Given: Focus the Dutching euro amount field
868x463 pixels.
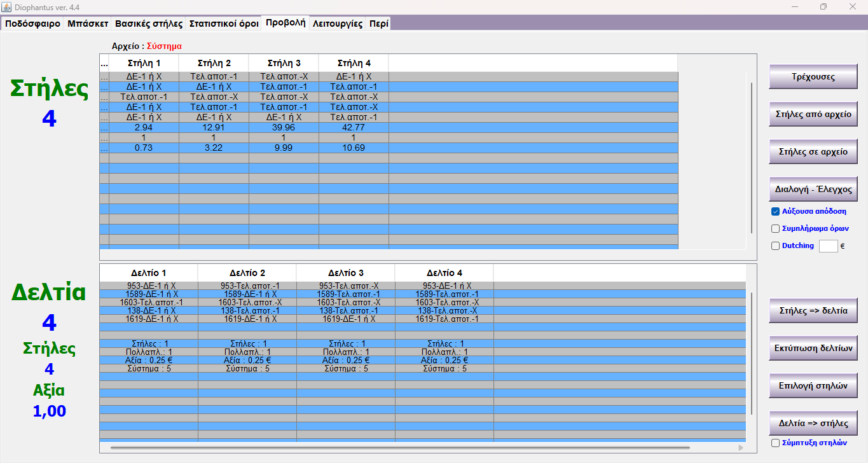Looking at the screenshot, I should click(828, 245).
